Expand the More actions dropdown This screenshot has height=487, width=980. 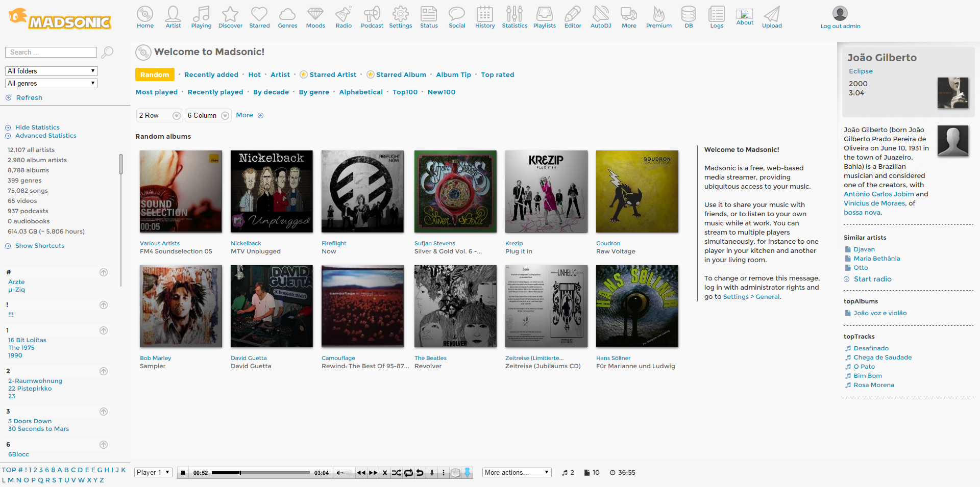(x=517, y=473)
